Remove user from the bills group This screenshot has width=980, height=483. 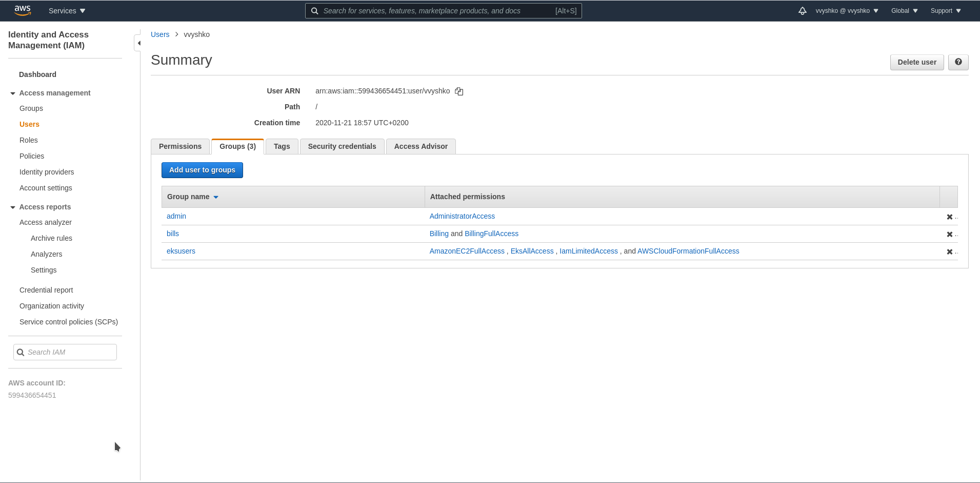pos(950,234)
